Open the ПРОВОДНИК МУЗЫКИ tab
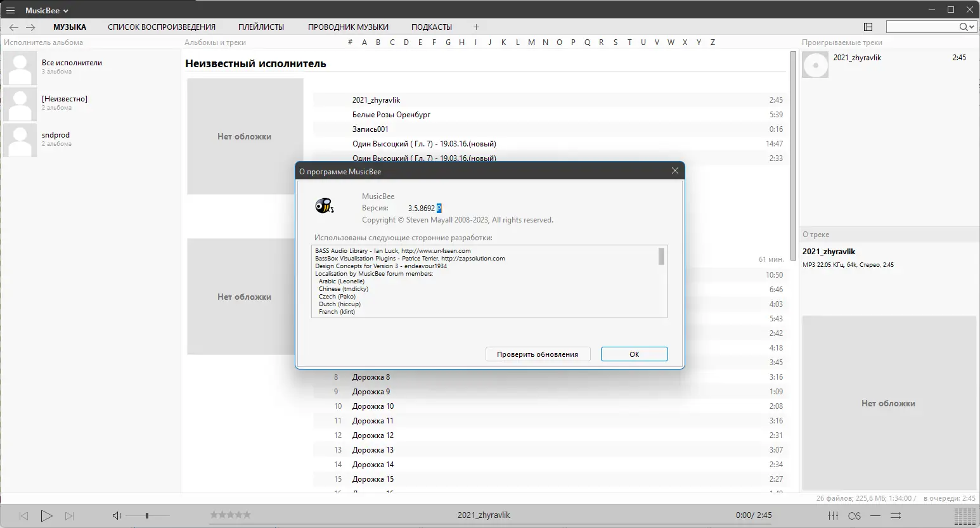Screen dimensions: 980x528 pos(348,27)
